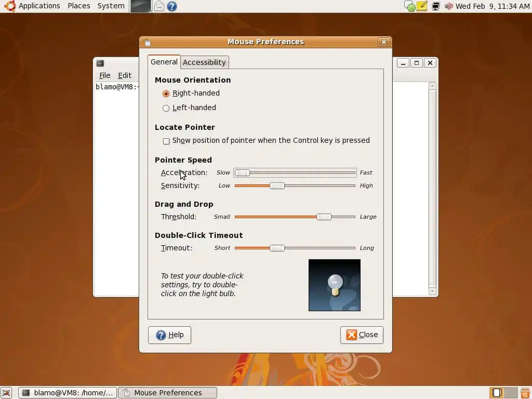Switch to the second workspace in switcher

pyautogui.click(x=511, y=393)
